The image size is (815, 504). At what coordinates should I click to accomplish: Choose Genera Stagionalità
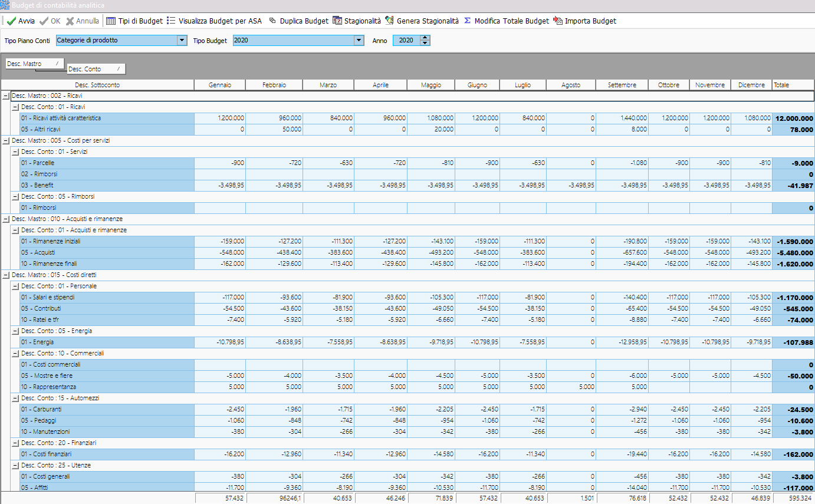(422, 21)
